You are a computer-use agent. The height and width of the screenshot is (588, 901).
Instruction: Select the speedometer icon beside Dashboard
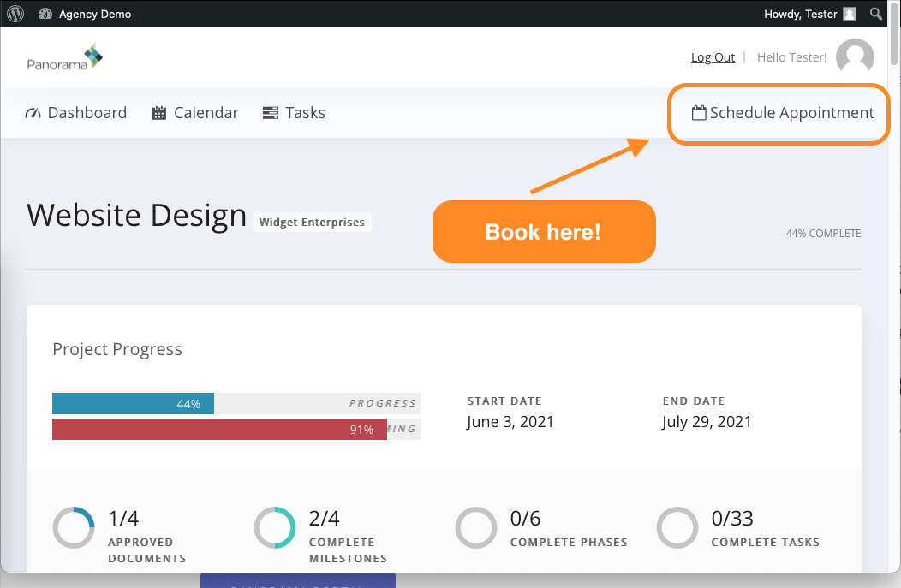pyautogui.click(x=32, y=112)
